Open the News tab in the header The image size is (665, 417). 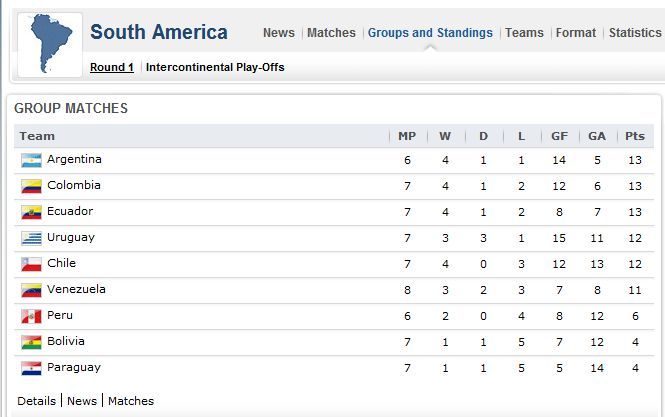click(279, 33)
